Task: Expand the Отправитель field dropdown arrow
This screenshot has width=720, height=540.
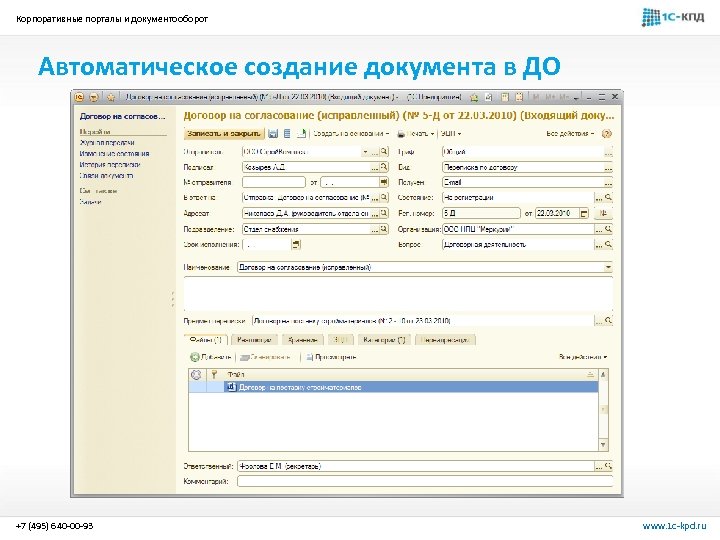Action: (x=366, y=152)
